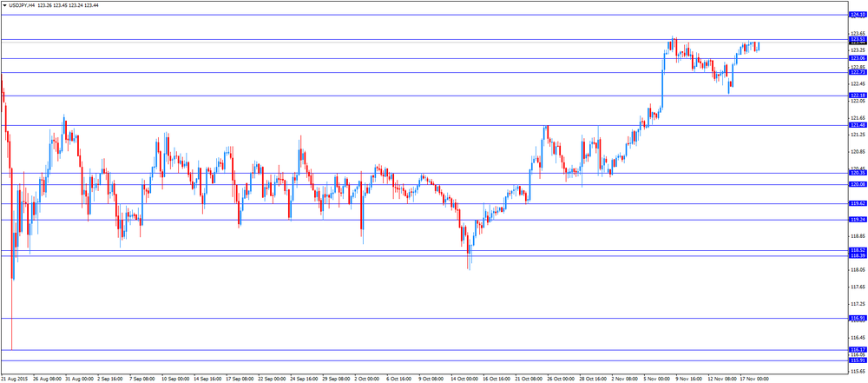Click the 28 Oct 16:00 time label
868x383 pixels.
click(593, 380)
